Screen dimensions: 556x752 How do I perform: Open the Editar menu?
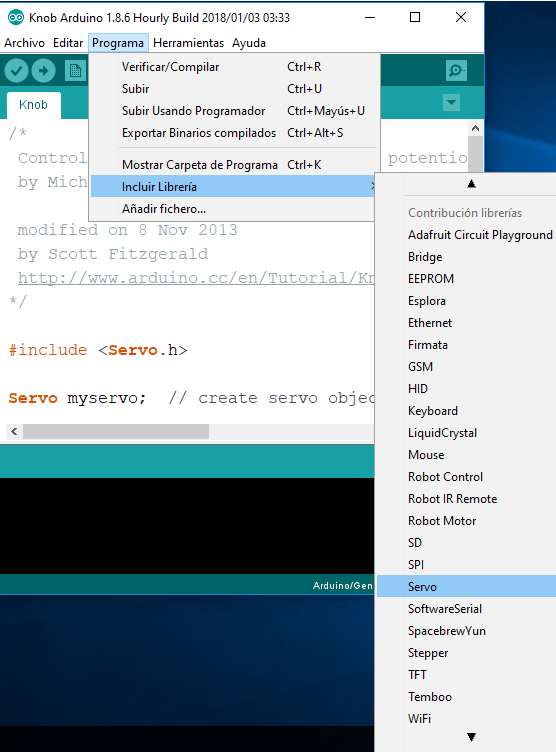coord(68,43)
